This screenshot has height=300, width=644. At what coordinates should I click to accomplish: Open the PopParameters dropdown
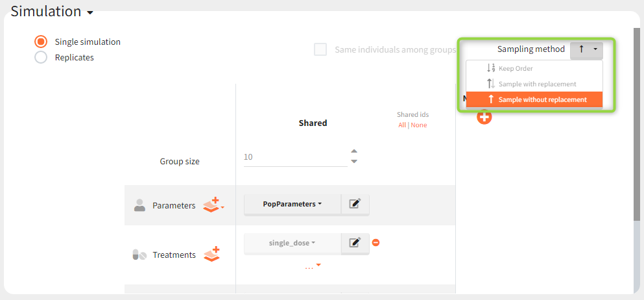pos(292,204)
